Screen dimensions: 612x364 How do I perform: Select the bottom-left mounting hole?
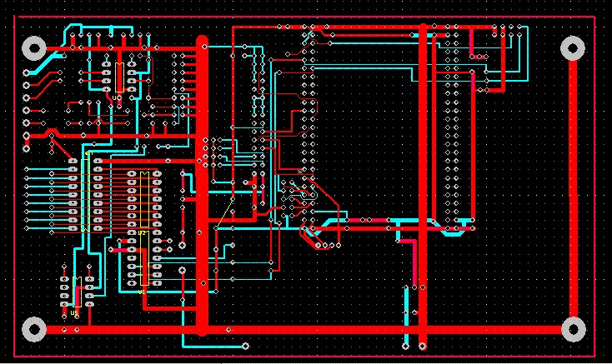click(x=34, y=329)
